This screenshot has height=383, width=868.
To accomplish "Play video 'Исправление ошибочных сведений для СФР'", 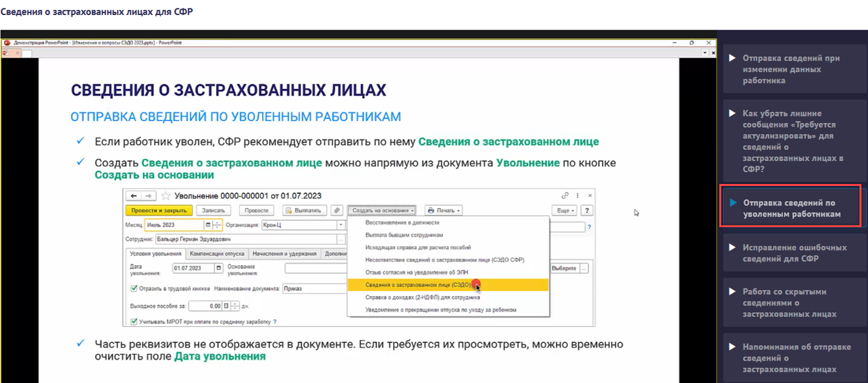I will [x=733, y=247].
